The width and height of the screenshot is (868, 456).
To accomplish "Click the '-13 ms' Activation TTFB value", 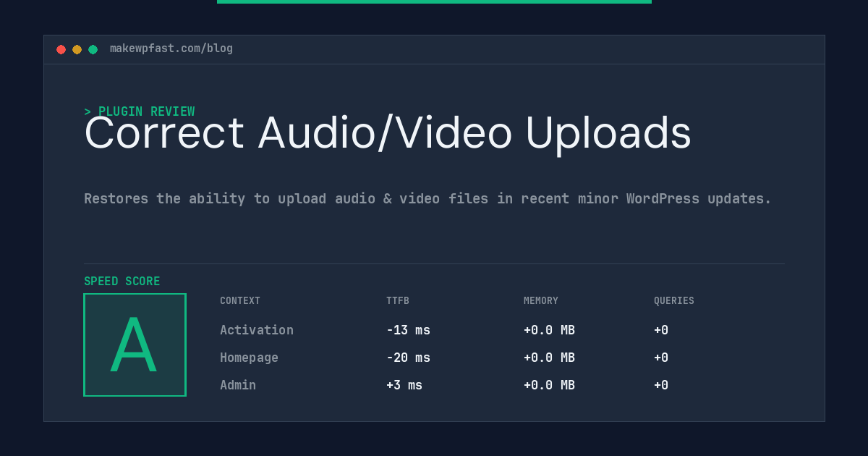I will pos(408,330).
